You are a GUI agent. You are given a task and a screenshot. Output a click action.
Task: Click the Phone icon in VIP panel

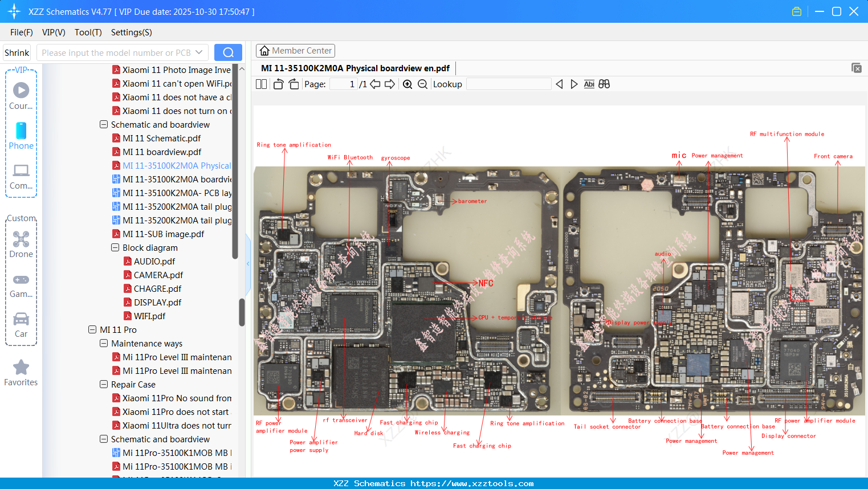pos(21,131)
